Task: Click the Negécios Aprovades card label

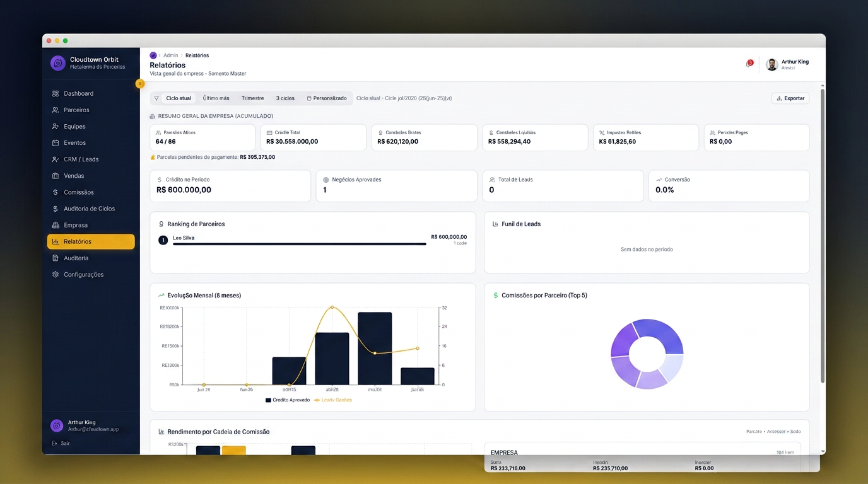Action: 356,180
